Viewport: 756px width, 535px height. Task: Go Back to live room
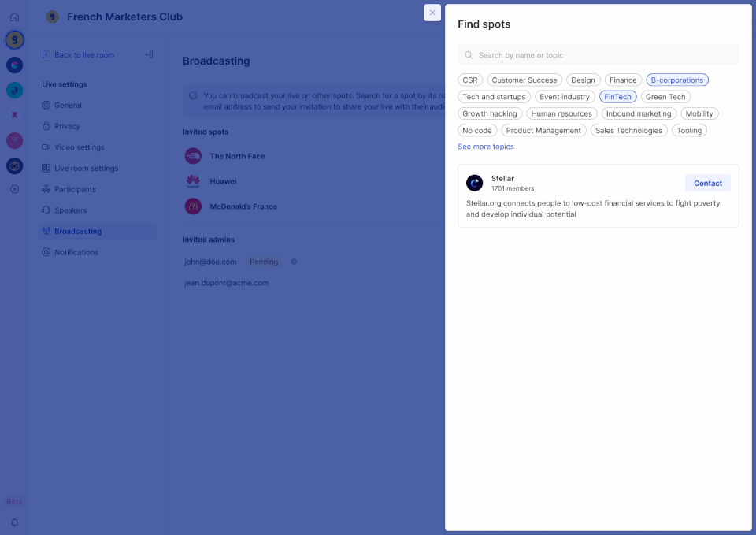tap(84, 55)
